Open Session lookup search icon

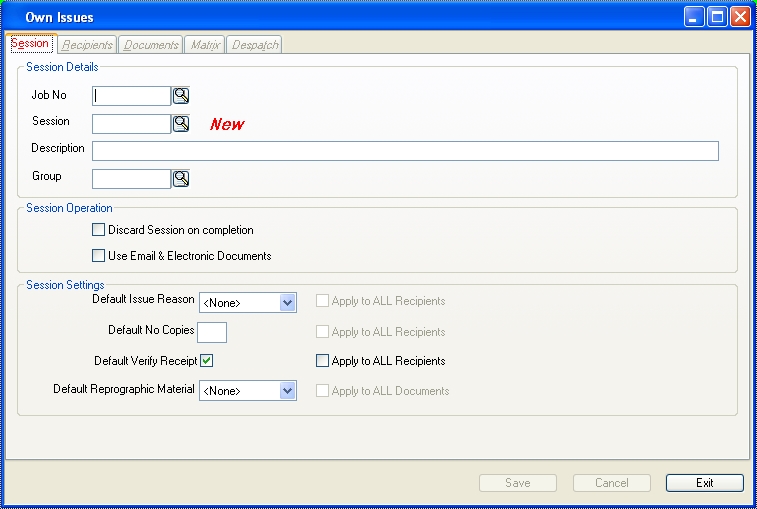point(181,124)
